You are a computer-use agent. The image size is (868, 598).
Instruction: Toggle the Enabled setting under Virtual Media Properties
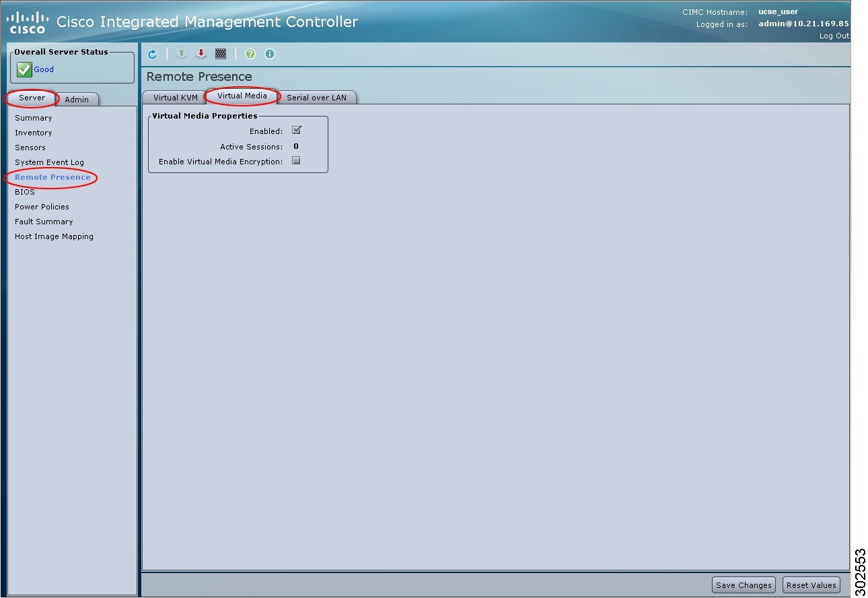tap(296, 131)
